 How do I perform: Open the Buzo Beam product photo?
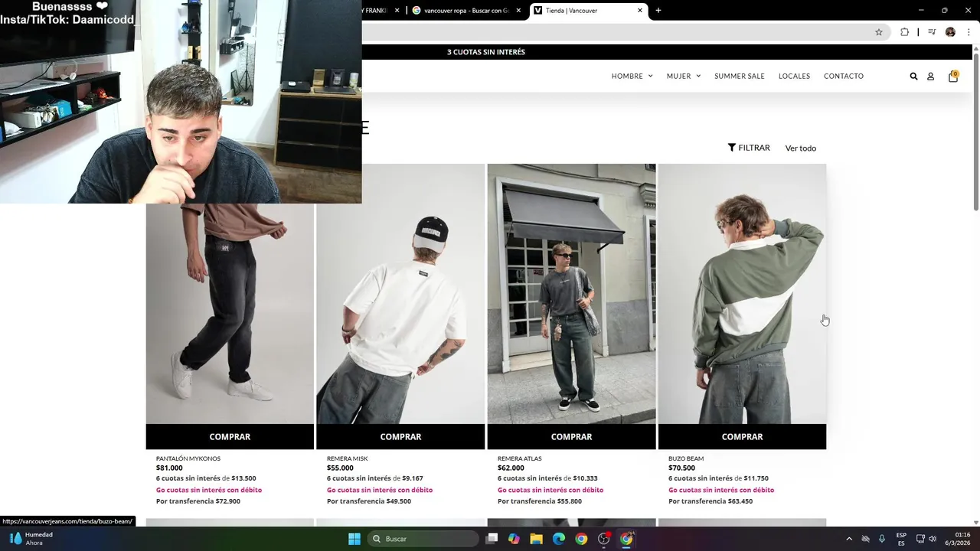pyautogui.click(x=742, y=294)
